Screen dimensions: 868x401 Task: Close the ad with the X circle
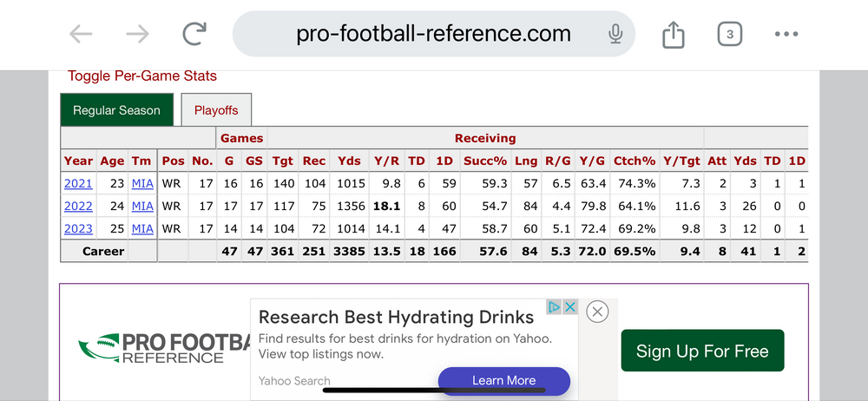click(597, 312)
